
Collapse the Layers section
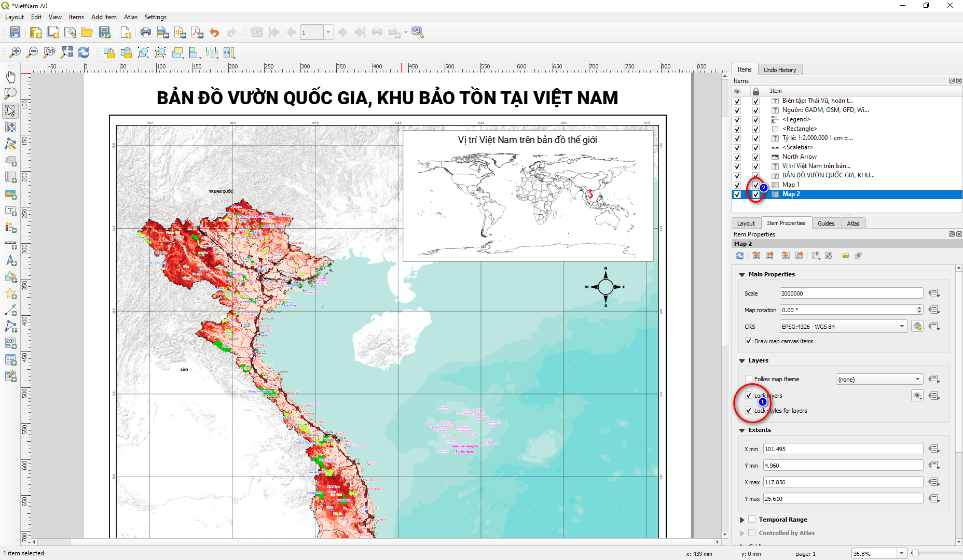pos(742,361)
